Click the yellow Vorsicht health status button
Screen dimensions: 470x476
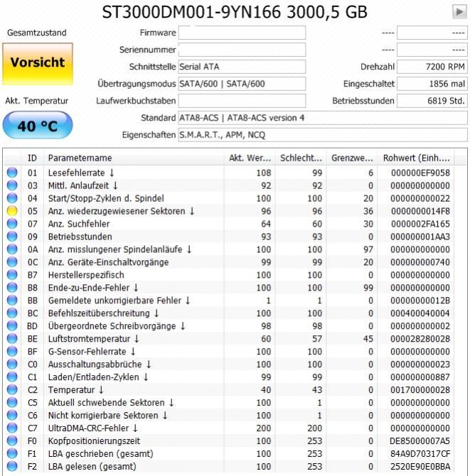[38, 63]
